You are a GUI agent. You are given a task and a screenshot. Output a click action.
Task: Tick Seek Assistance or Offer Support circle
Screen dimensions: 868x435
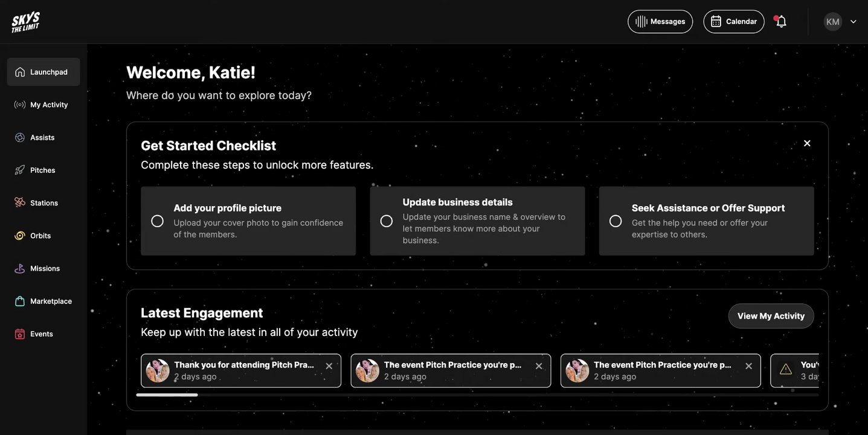coord(616,221)
